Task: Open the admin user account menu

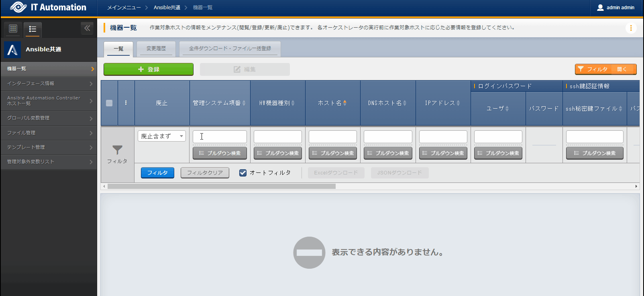Action: click(616, 8)
